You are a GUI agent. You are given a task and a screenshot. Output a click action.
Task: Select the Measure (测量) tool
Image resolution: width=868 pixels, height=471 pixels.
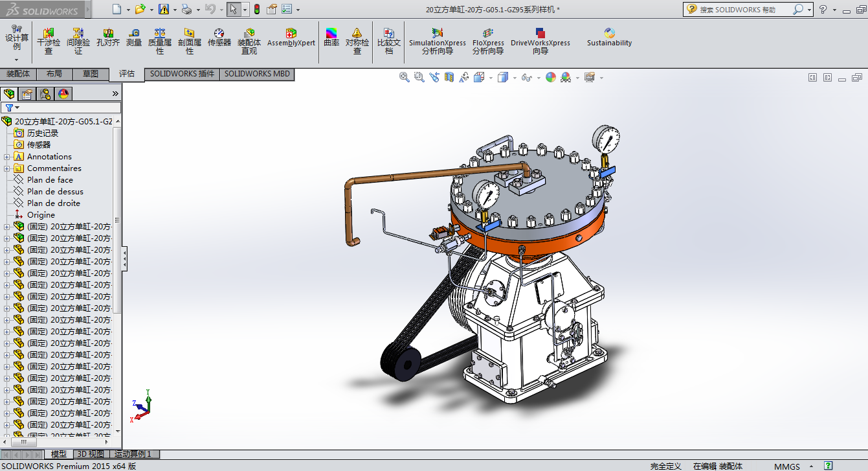tap(134, 38)
